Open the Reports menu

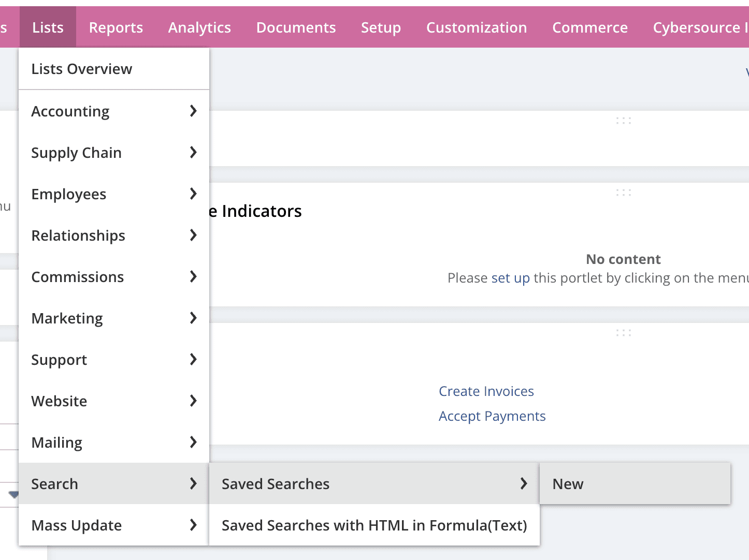pos(116,27)
